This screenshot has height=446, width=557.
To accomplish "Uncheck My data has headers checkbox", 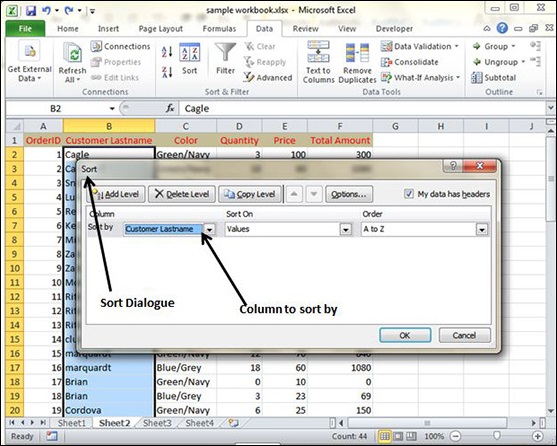I will 409,194.
